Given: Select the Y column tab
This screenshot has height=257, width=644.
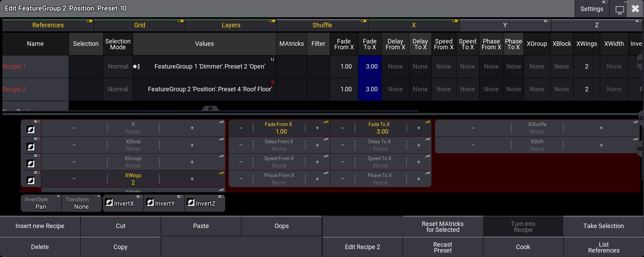Looking at the screenshot, I should pos(505,25).
